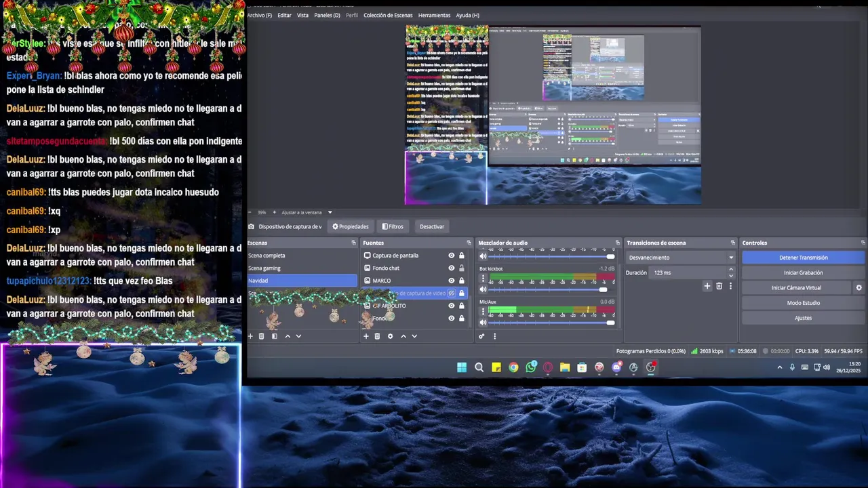Show hidden system tray icons chevron

pyautogui.click(x=780, y=367)
